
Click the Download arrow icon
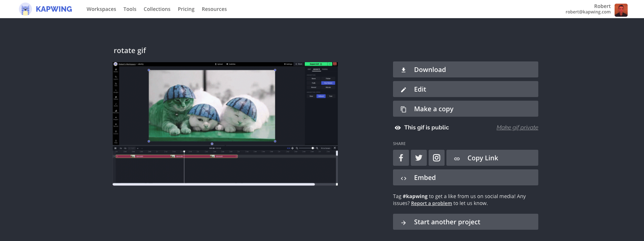(x=403, y=70)
